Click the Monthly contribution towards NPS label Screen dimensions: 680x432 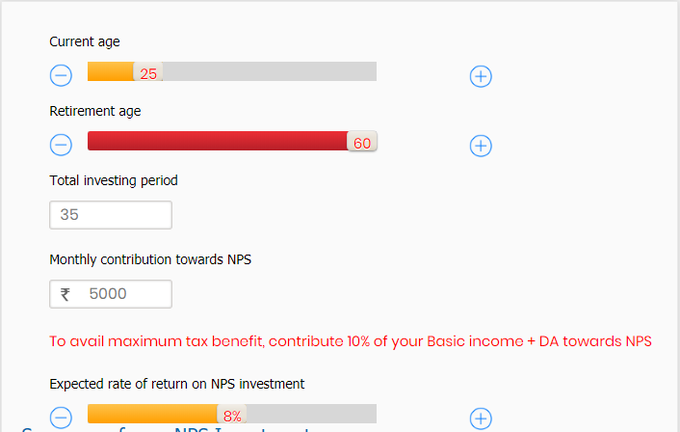[x=150, y=259]
